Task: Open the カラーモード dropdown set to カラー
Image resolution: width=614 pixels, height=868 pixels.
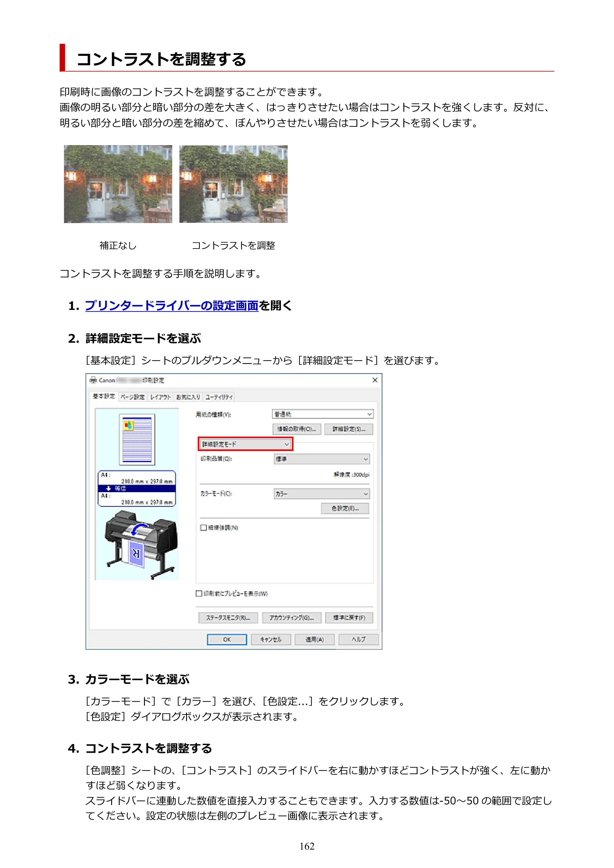Action: click(322, 494)
